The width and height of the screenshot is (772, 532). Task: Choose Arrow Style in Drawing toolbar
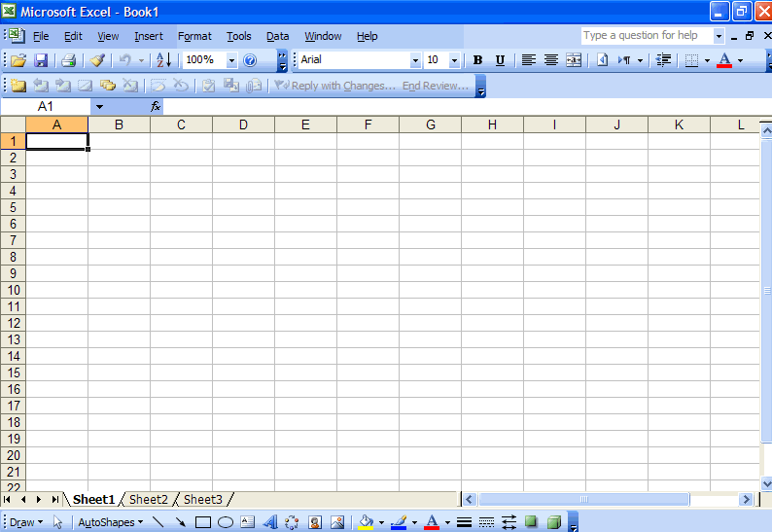(509, 522)
